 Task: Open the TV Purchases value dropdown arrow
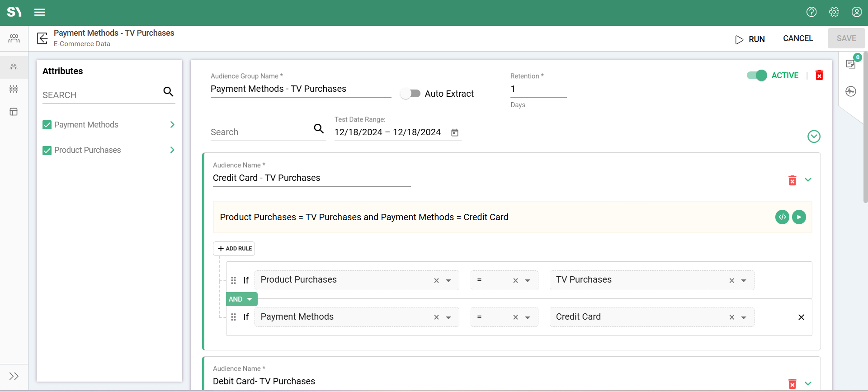click(x=744, y=281)
